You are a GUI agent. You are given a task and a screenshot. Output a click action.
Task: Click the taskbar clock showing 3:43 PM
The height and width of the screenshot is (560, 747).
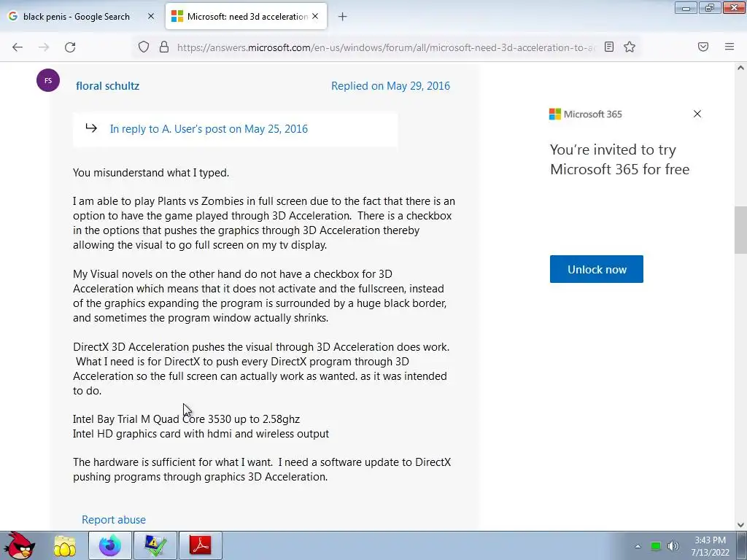click(711, 546)
